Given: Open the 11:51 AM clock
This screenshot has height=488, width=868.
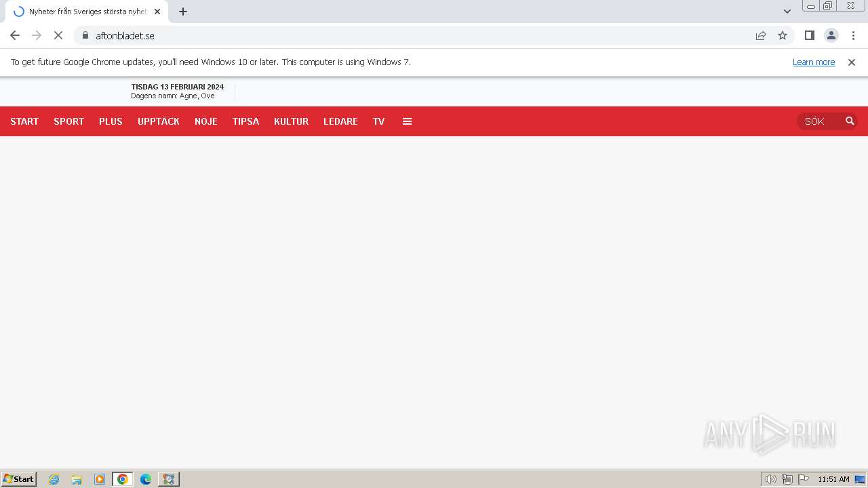Looking at the screenshot, I should (833, 479).
